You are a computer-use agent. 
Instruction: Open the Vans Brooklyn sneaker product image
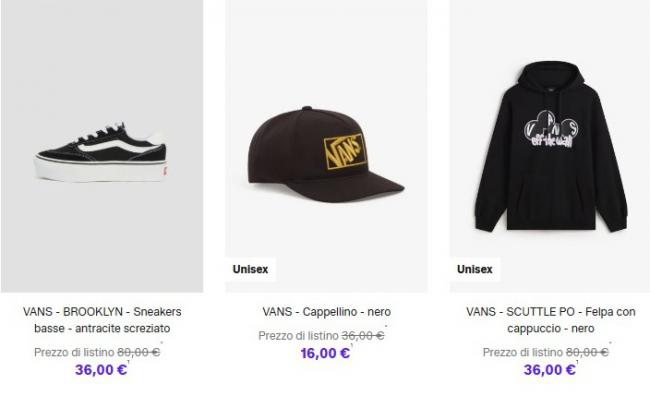click(102, 146)
